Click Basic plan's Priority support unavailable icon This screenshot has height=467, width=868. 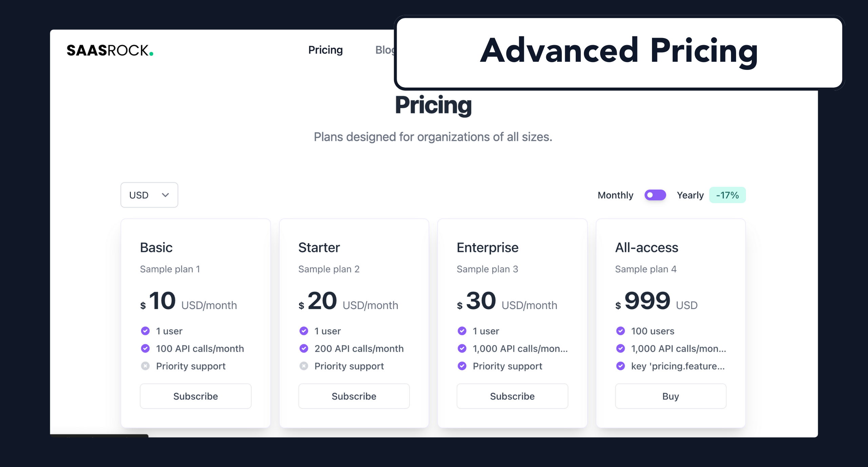[145, 366]
